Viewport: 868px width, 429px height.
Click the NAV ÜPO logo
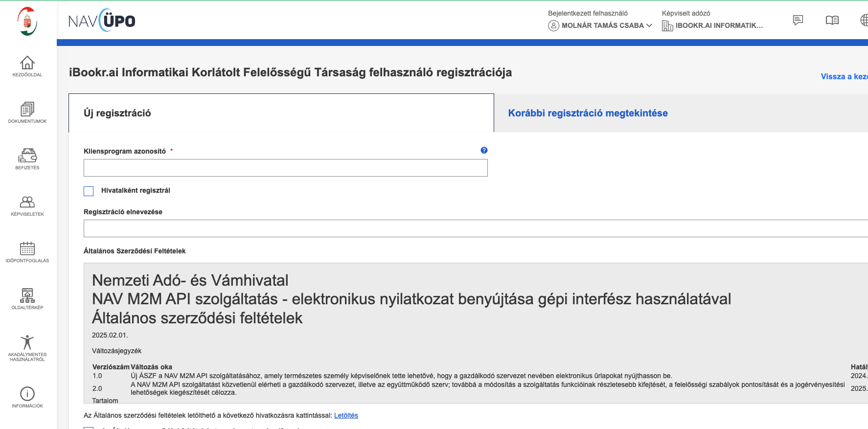(x=102, y=21)
